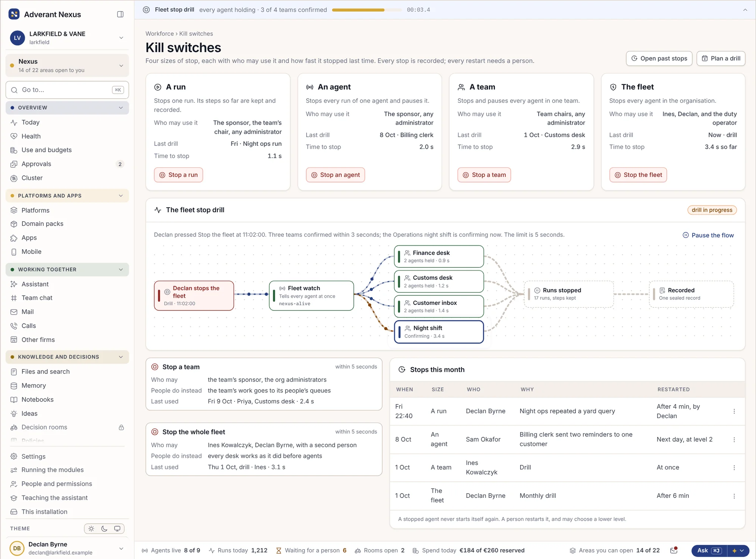
Task: Click the lock icon on Decision rooms
Action: pos(121,428)
